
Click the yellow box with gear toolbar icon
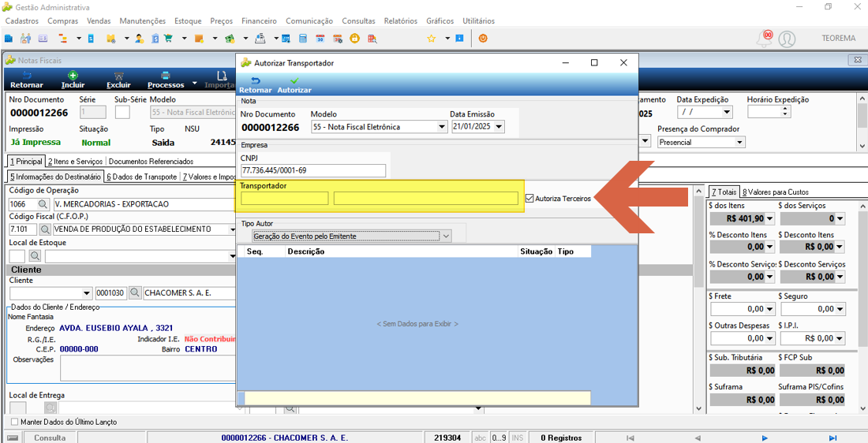click(110, 39)
